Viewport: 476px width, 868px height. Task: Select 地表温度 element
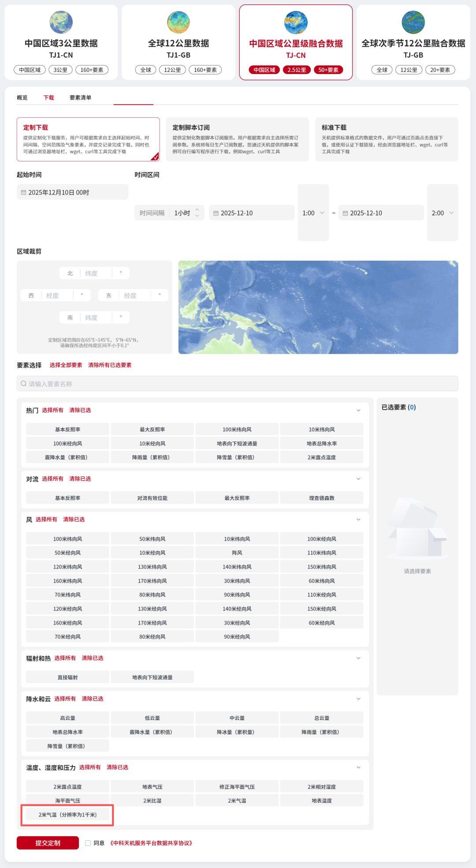pos(322,801)
